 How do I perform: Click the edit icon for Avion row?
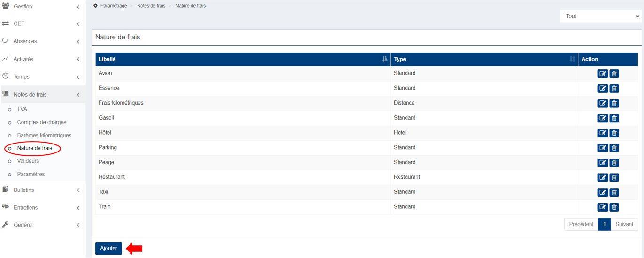pyautogui.click(x=602, y=74)
